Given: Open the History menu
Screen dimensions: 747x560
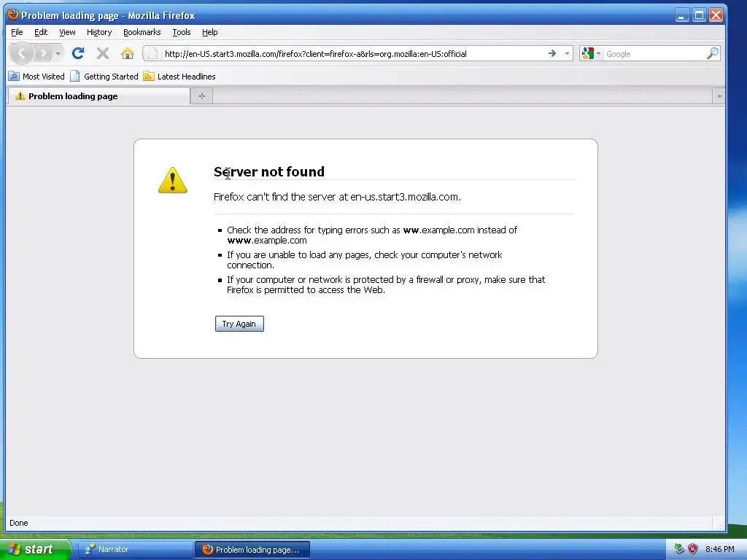Looking at the screenshot, I should pos(99,32).
